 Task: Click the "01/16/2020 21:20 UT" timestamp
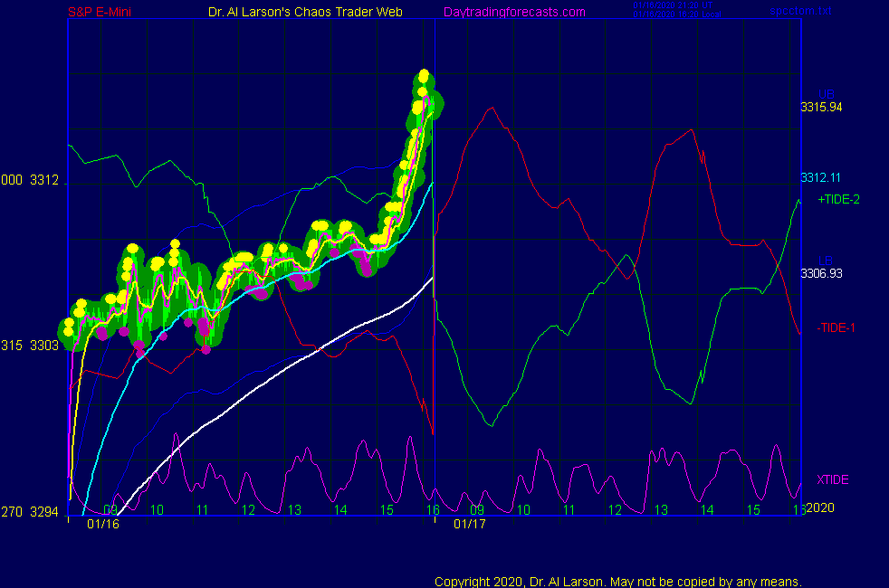click(673, 5)
